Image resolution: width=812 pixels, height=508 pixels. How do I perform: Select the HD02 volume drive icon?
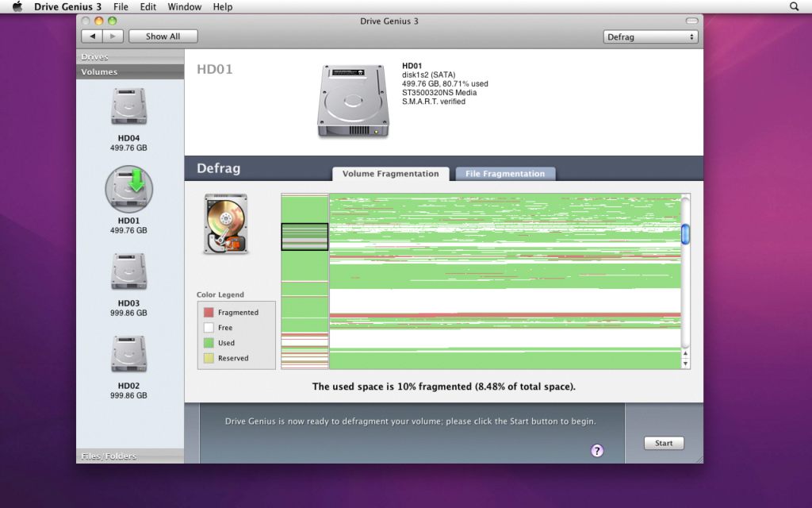tap(128, 354)
